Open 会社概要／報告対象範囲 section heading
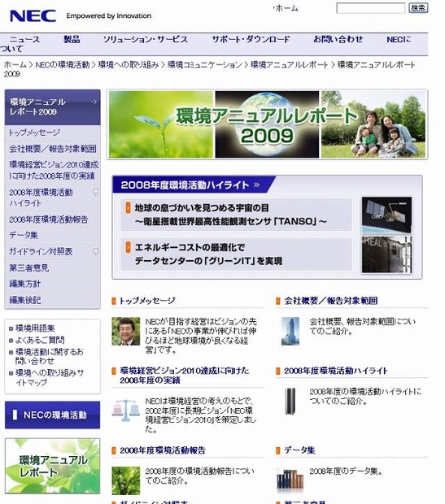Viewport: 445px width, 504px height. [331, 301]
